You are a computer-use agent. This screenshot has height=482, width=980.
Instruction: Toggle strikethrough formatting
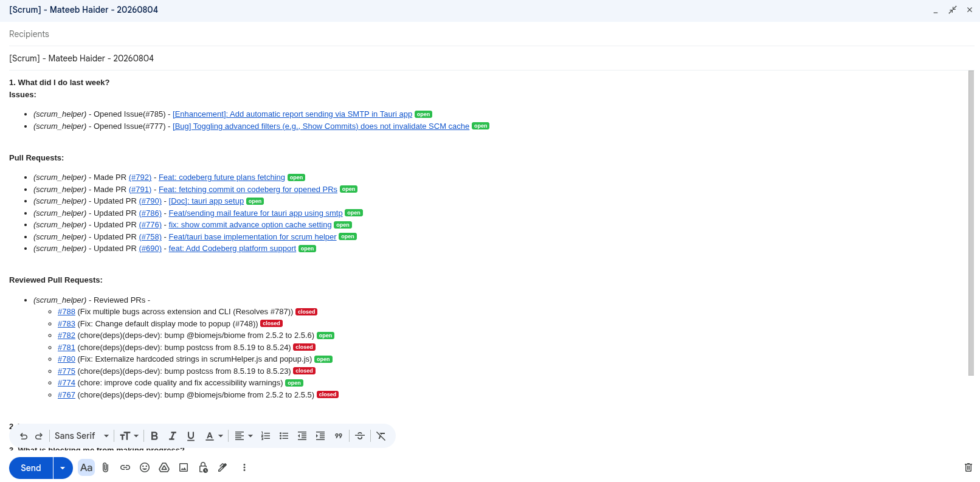(360, 436)
